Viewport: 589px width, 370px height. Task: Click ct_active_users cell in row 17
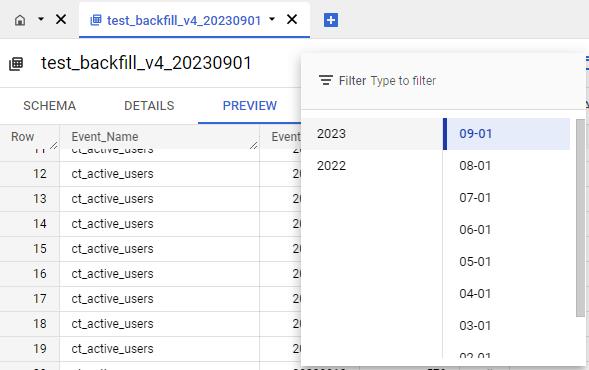159,299
